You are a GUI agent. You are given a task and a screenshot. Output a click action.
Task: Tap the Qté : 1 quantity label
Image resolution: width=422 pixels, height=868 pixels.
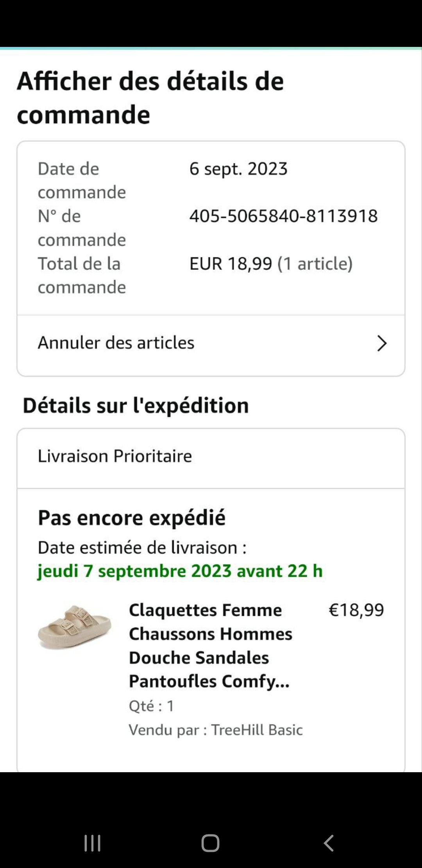point(152,706)
